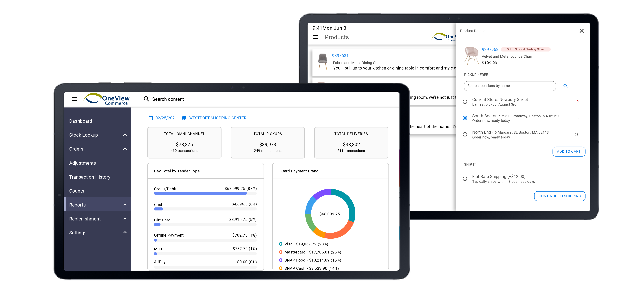Screen dimensions: 644x292
Task: Click the store icon next to Westport Shopping Center
Action: point(184,118)
